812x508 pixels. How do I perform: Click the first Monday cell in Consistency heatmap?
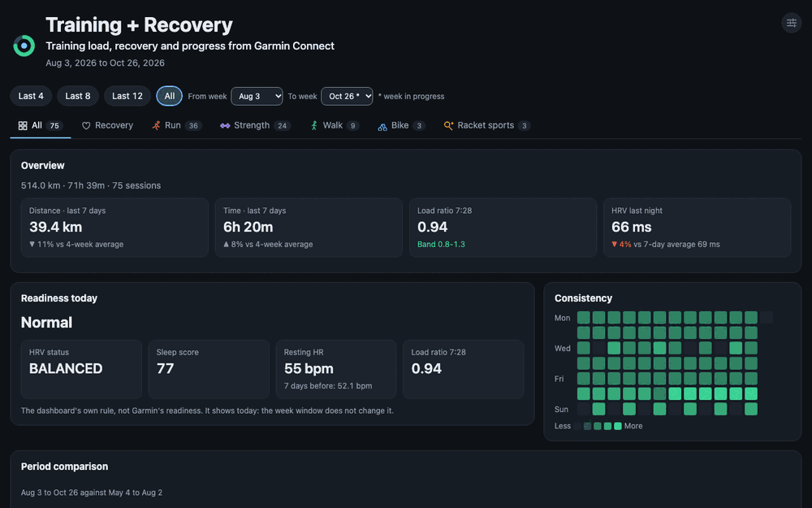584,317
